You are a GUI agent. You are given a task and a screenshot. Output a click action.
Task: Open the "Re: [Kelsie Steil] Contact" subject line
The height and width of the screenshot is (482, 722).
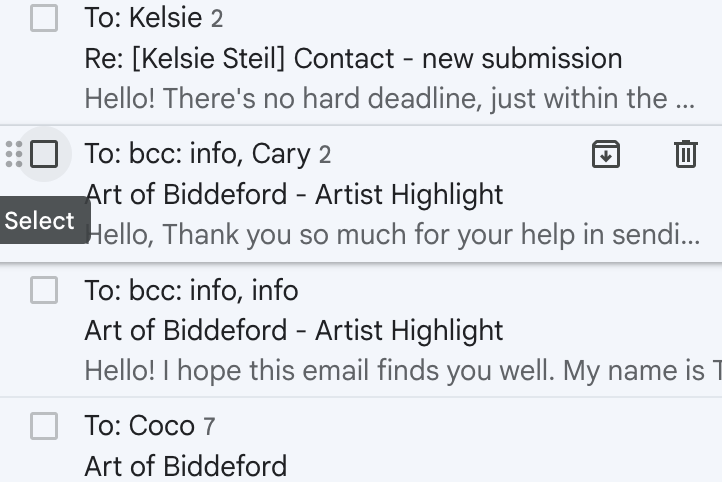tap(353, 58)
